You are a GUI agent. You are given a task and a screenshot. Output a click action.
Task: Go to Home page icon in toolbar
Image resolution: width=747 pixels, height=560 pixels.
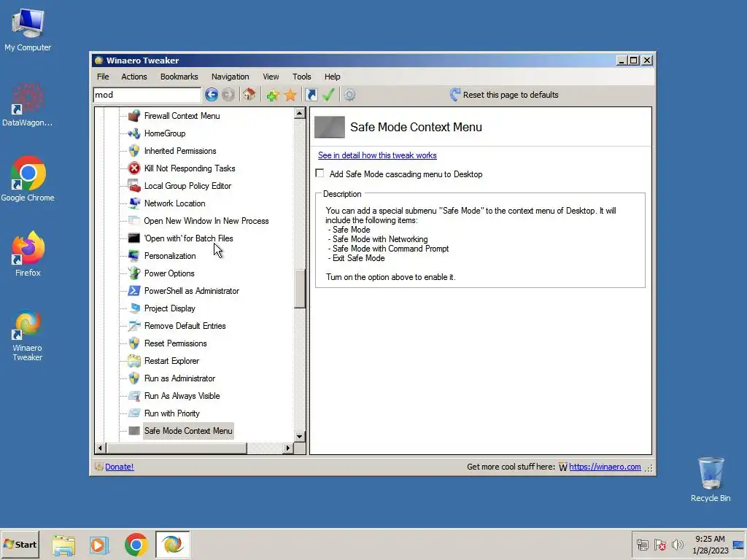pyautogui.click(x=249, y=95)
